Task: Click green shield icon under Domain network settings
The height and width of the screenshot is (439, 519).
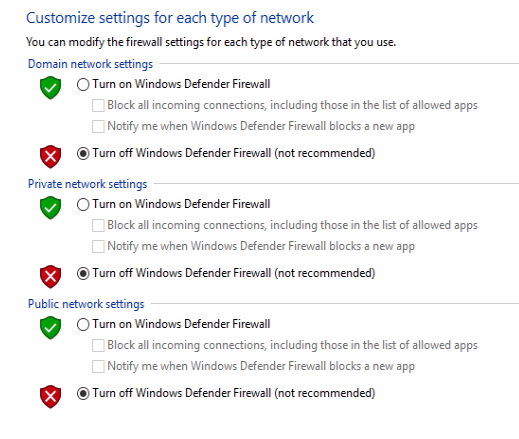Action: pos(50,88)
